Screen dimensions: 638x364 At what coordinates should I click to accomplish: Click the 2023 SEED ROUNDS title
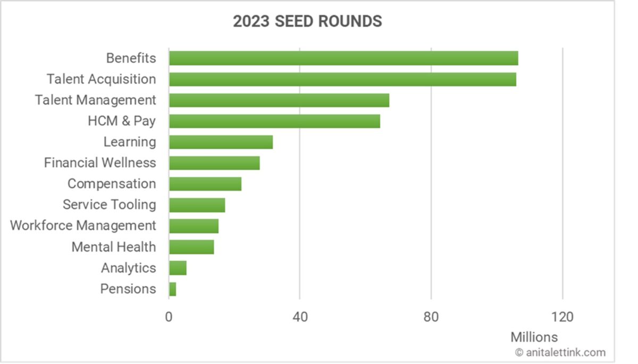307,21
